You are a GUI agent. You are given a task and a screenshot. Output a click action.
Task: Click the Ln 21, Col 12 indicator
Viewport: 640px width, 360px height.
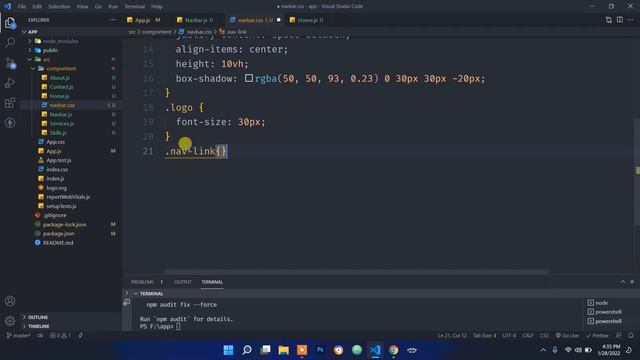pyautogui.click(x=452, y=336)
